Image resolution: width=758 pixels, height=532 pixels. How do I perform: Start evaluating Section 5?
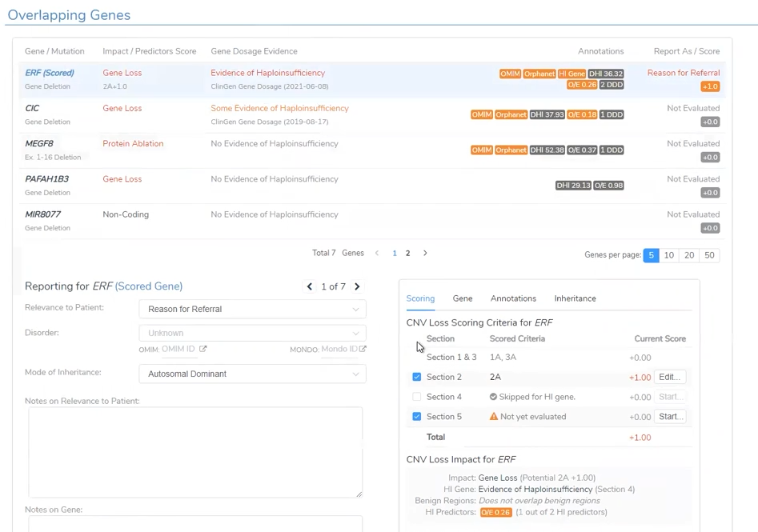point(670,416)
